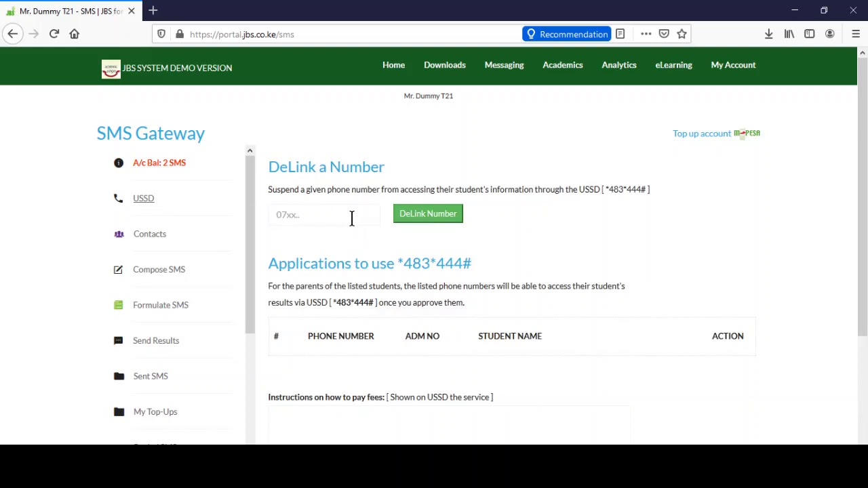This screenshot has height=488, width=868.
Task: Click the phone icon next to USSD
Action: [x=119, y=198]
